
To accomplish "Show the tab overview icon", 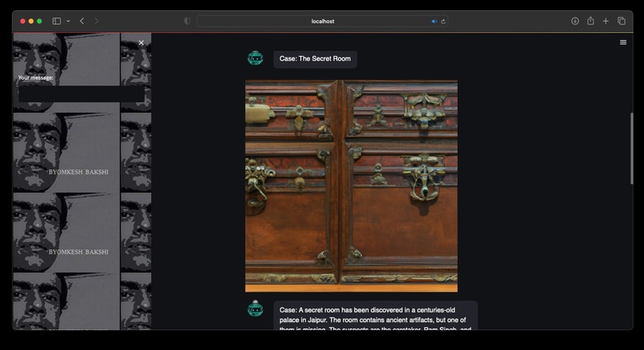I will pos(622,21).
